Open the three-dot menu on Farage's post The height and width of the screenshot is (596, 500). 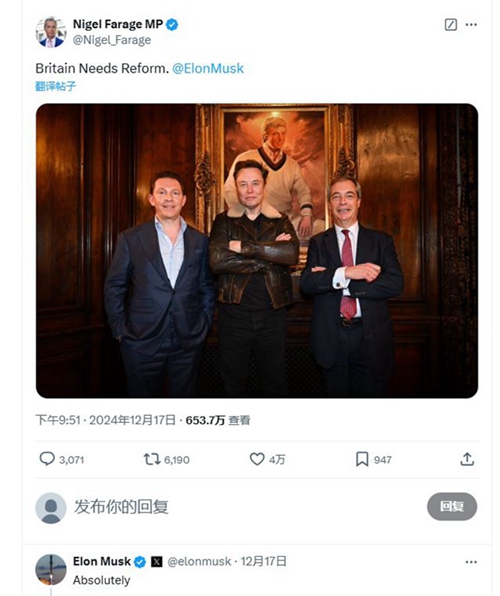tap(471, 25)
